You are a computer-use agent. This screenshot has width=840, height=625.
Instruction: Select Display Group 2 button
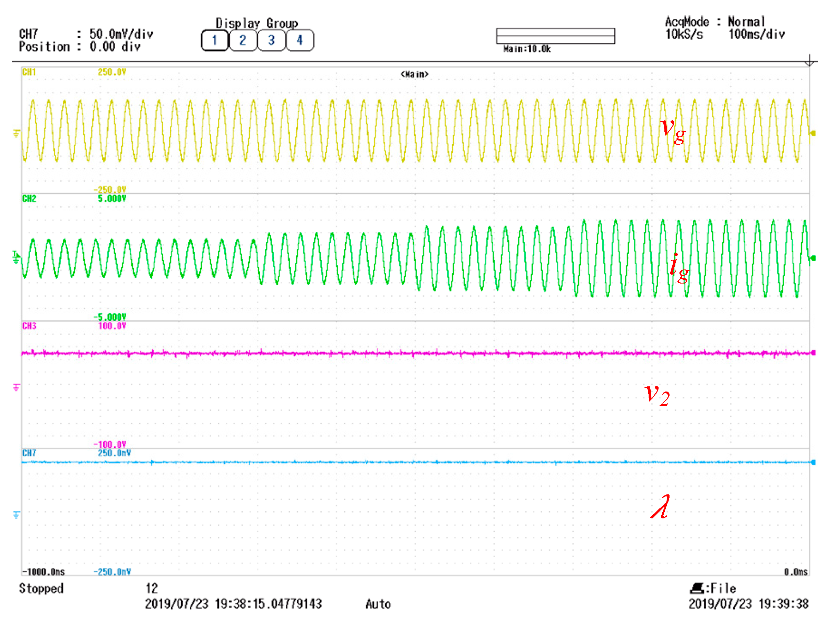242,40
